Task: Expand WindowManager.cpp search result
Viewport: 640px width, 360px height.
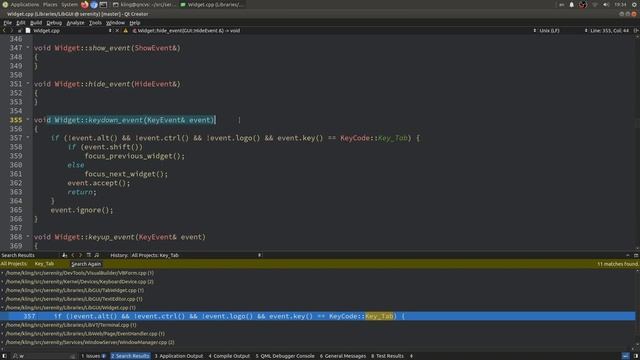Action: pyautogui.click(x=2, y=342)
